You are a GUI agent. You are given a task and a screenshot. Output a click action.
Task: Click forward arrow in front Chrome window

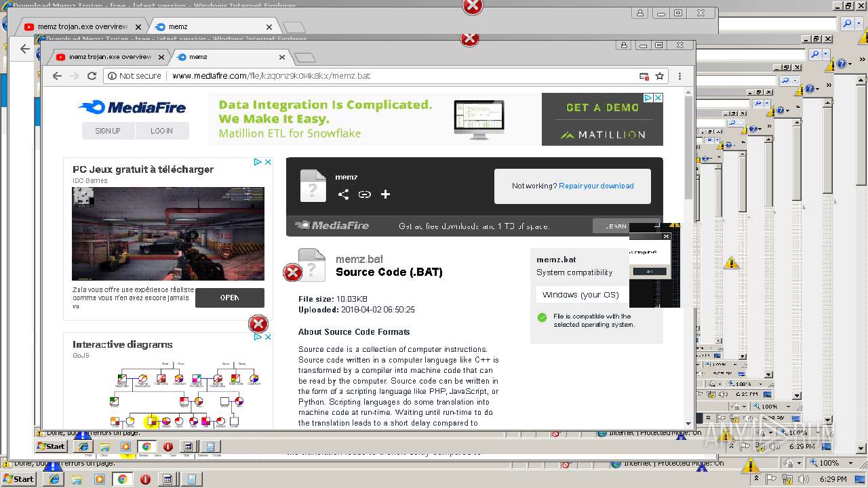(x=75, y=76)
